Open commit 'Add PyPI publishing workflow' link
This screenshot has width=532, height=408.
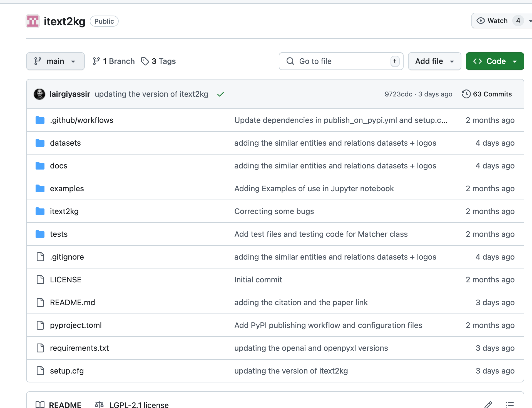[x=328, y=325]
